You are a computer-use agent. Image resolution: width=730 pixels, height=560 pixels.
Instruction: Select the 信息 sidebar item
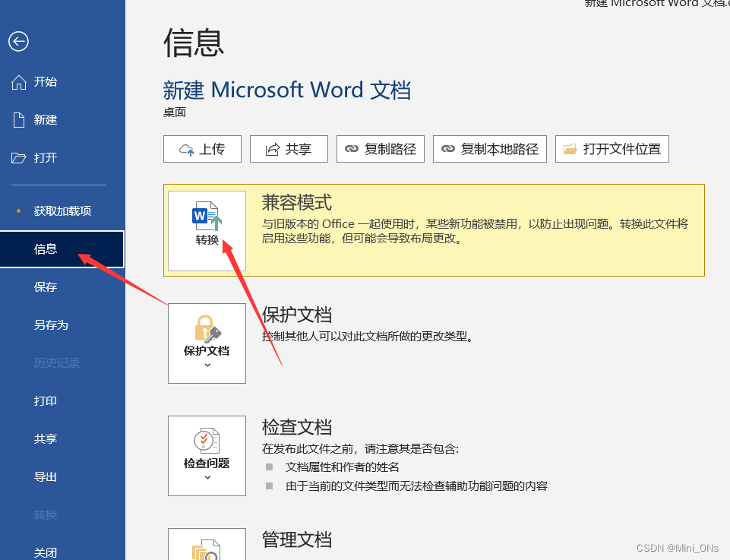[x=62, y=249]
